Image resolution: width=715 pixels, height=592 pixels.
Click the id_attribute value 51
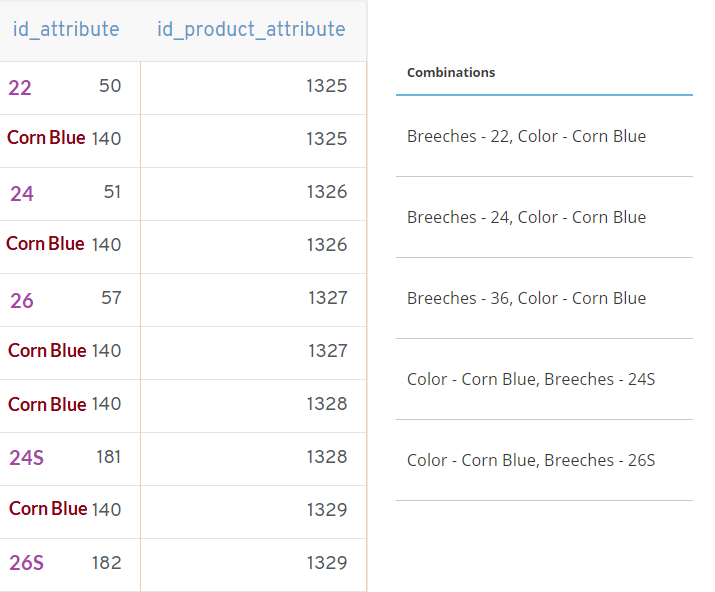point(112,191)
